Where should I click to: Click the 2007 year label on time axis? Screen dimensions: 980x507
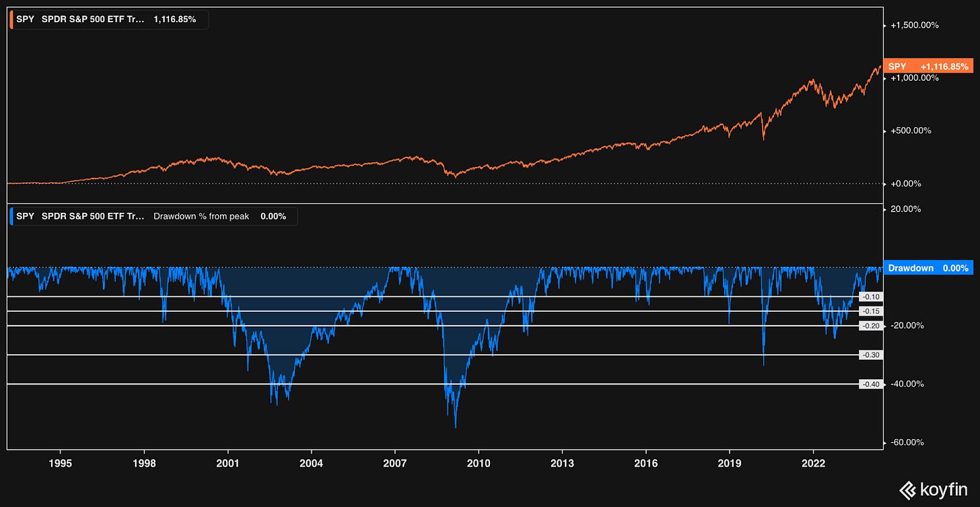click(x=394, y=463)
